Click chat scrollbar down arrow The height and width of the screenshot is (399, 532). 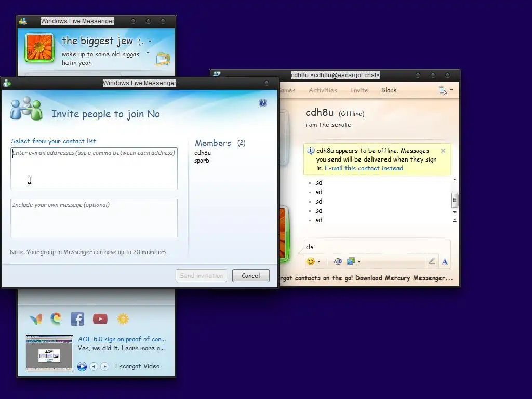pyautogui.click(x=455, y=212)
